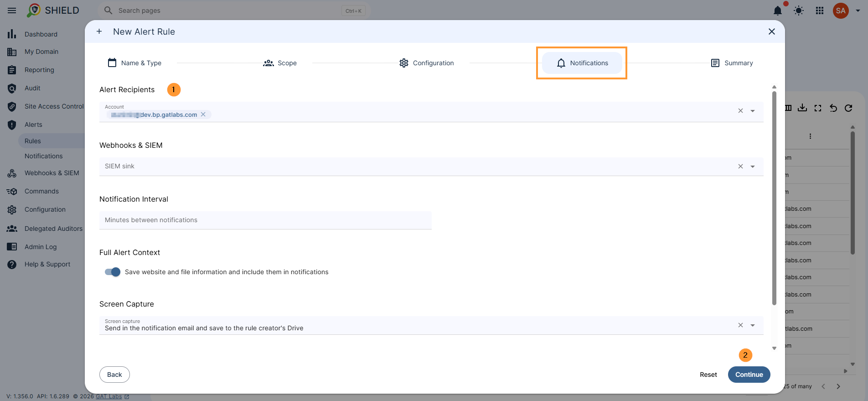Open Reporting section in sidebar

[x=39, y=70]
